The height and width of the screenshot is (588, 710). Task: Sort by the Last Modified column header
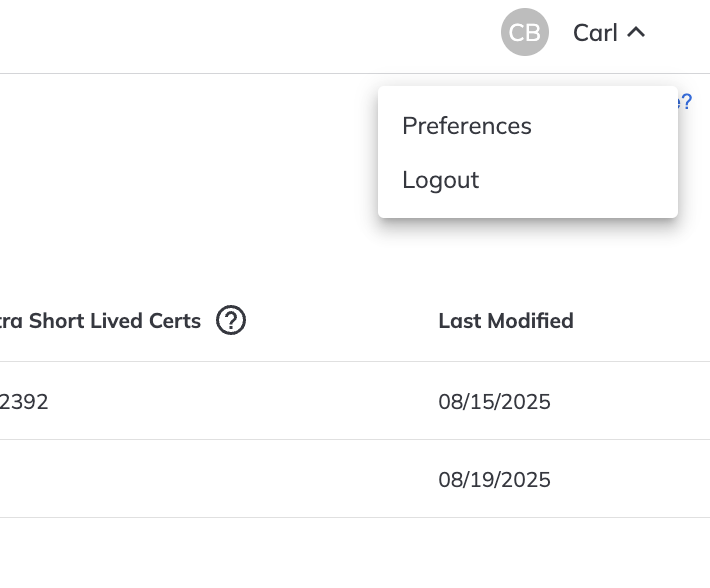(x=506, y=321)
